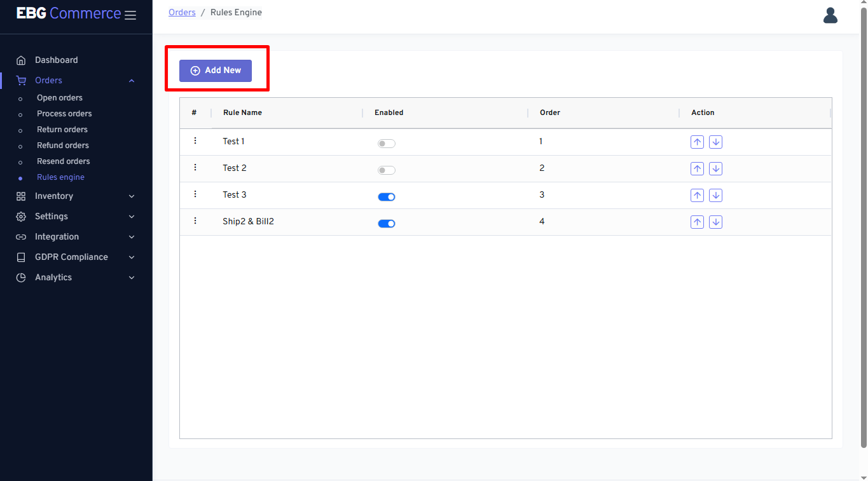Click move-down arrow for Test 2 rule

click(x=715, y=169)
